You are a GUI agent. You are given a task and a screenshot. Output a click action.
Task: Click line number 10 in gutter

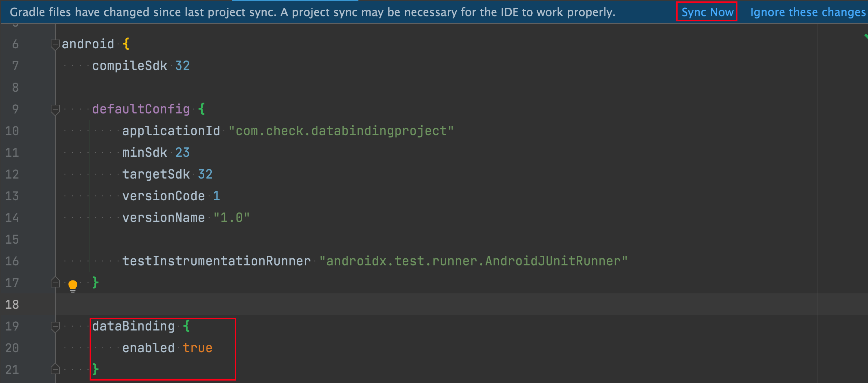click(12, 131)
